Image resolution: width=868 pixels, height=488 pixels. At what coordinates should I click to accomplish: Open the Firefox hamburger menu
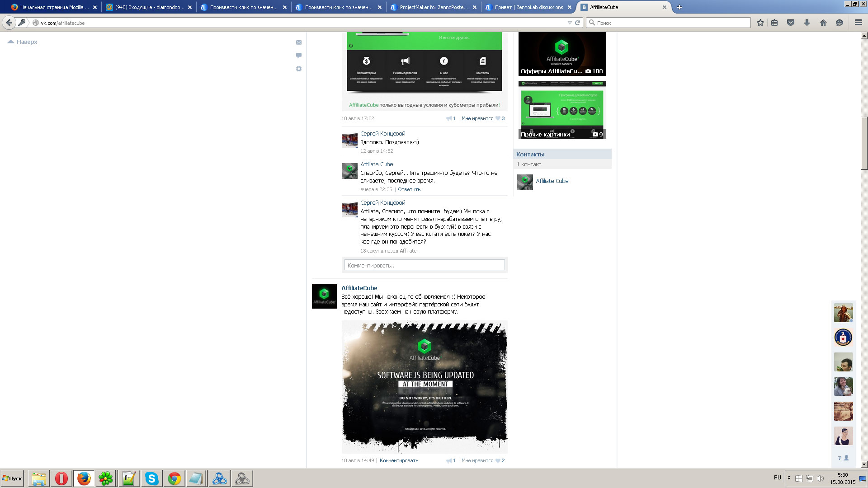coord(859,23)
